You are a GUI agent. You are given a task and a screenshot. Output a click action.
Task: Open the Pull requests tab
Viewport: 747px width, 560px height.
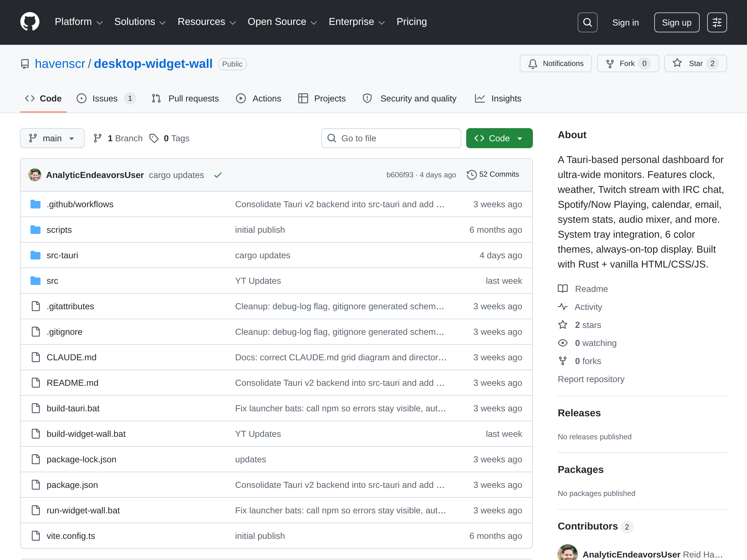click(186, 99)
